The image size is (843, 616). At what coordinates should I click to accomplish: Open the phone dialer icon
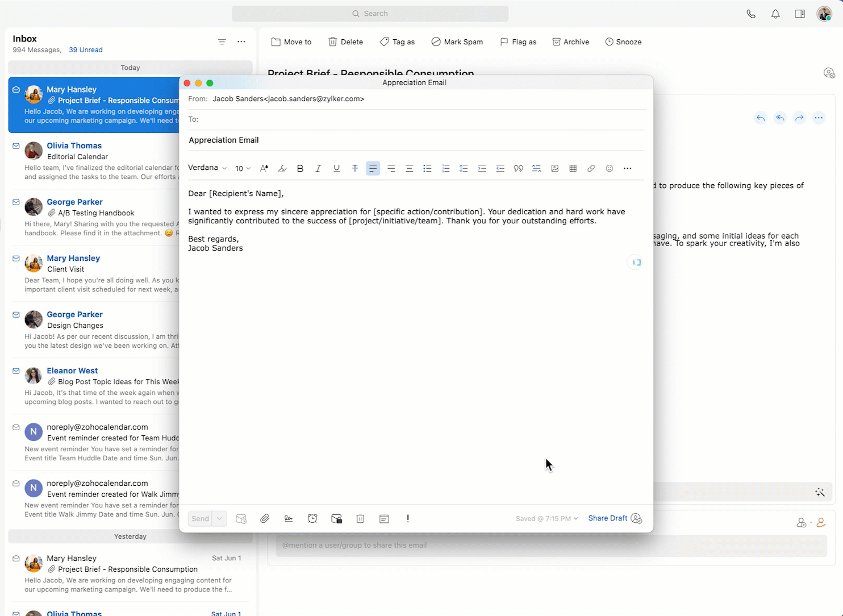click(751, 14)
